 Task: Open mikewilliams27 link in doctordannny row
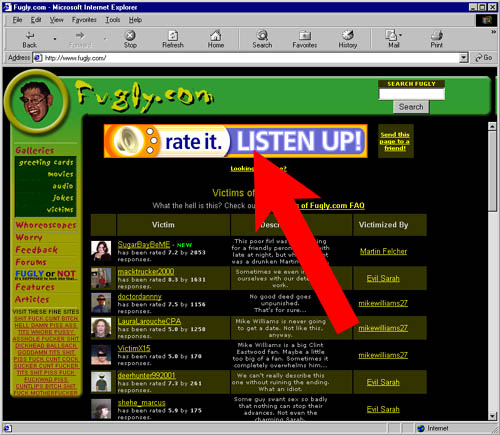point(383,303)
